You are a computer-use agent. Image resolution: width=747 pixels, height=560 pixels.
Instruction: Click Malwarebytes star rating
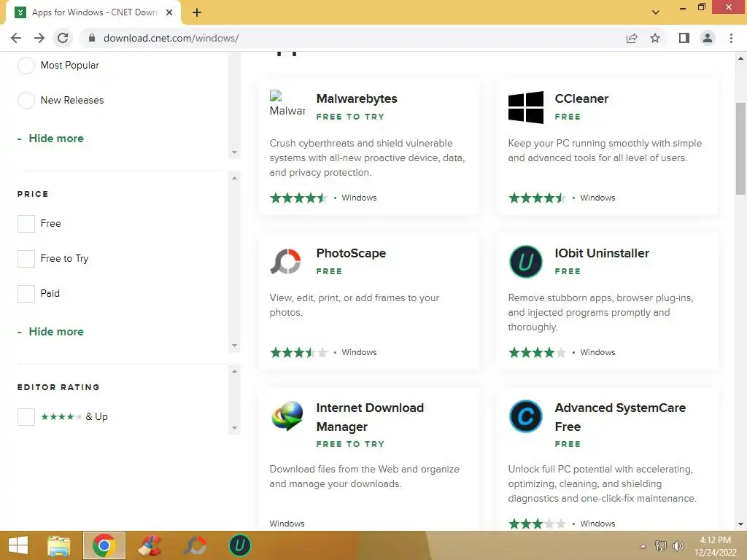(298, 198)
